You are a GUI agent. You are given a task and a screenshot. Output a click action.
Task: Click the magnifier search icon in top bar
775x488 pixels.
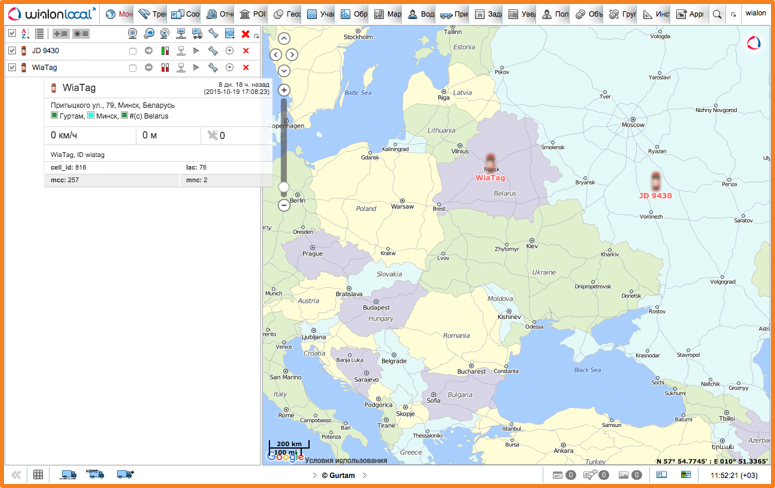[717, 14]
